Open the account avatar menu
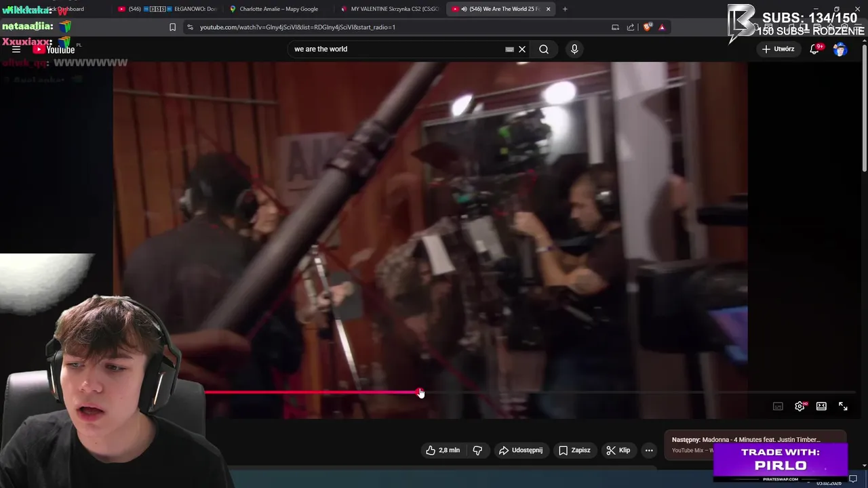Viewport: 868px width, 488px height. point(840,49)
